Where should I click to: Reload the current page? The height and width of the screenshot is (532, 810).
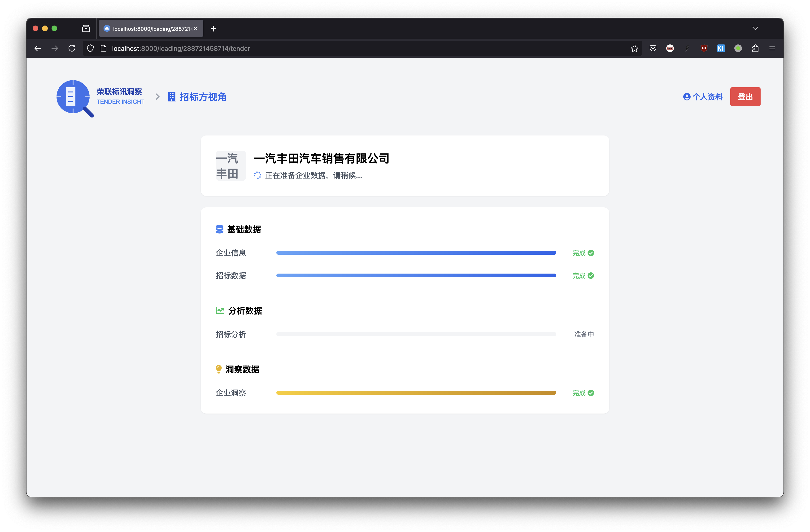(x=72, y=48)
